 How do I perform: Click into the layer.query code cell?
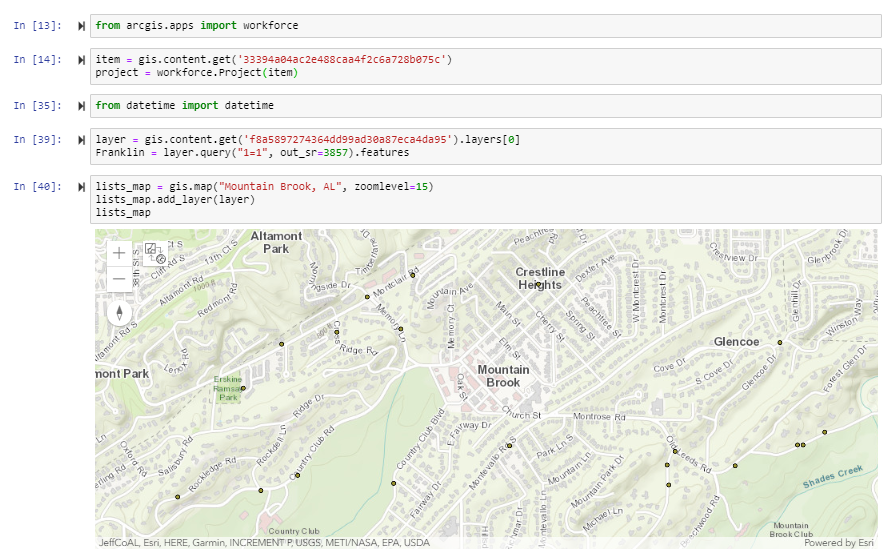[x=485, y=146]
